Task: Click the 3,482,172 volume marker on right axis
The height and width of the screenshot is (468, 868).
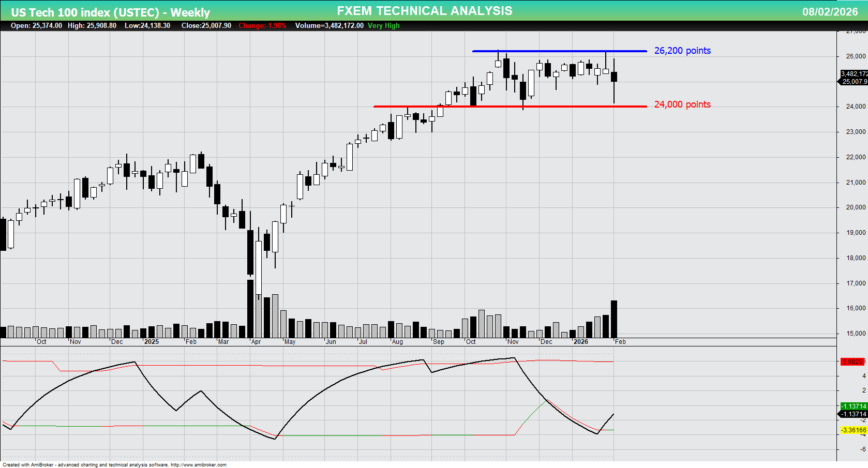Action: click(852, 74)
